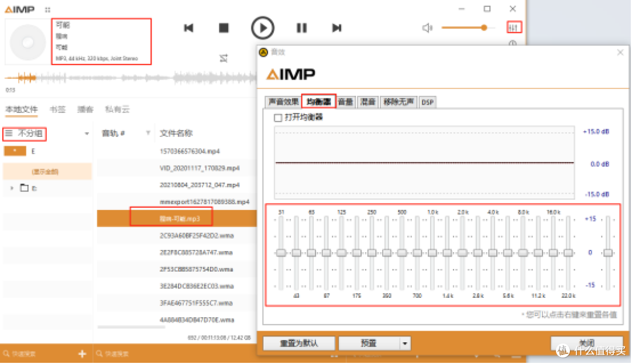This screenshot has width=632, height=364.
Task: Select the highlighted mp3 track row
Action: [x=177, y=218]
